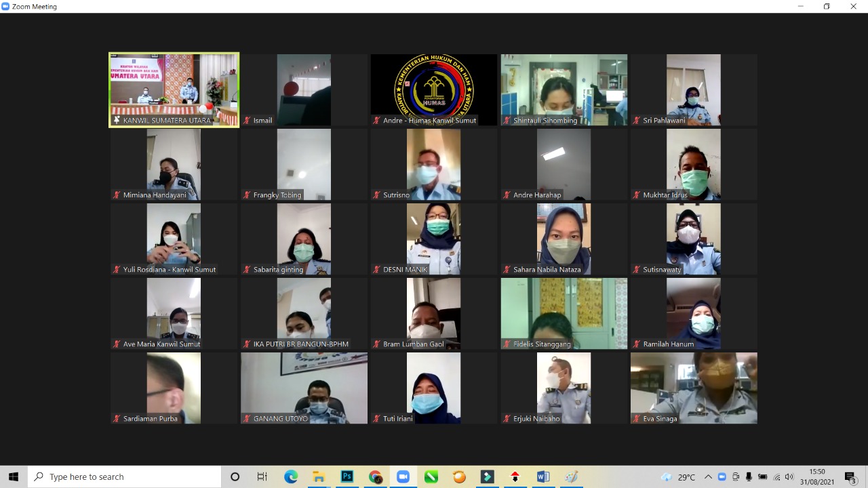The height and width of the screenshot is (488, 868).
Task: Open the notification center icon
Action: pyautogui.click(x=850, y=476)
